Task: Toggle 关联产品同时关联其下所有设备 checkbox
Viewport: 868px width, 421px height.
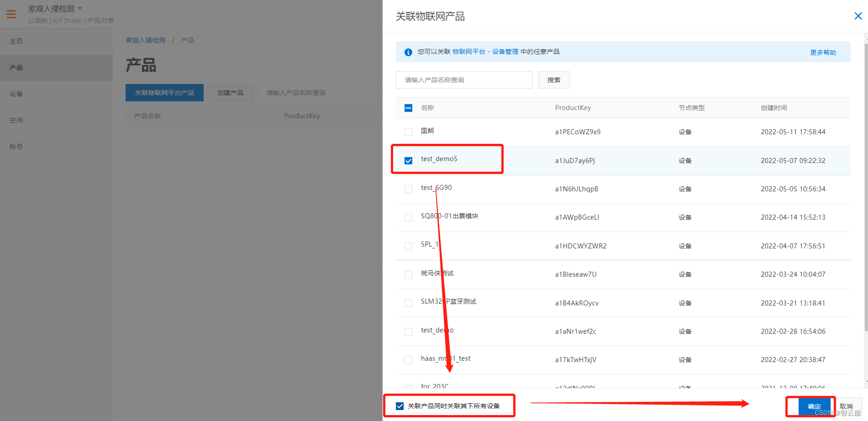Action: (x=400, y=406)
